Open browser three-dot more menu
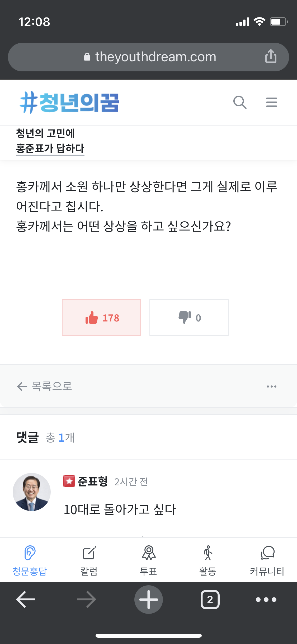This screenshot has height=644, width=297. [266, 600]
